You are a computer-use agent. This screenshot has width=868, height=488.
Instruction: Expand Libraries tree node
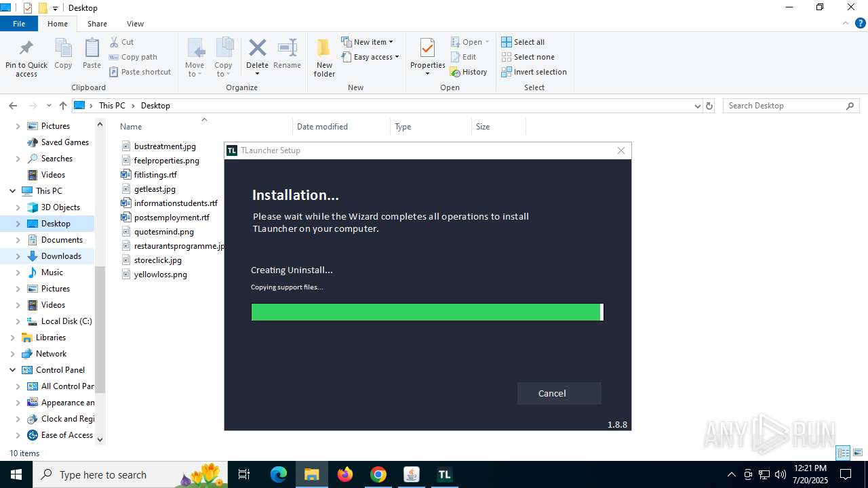pyautogui.click(x=12, y=338)
